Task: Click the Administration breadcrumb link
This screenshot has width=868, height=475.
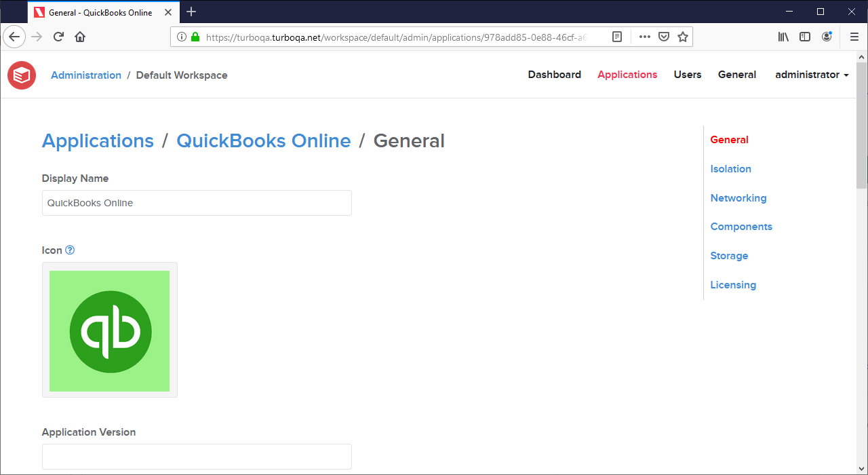Action: tap(86, 75)
